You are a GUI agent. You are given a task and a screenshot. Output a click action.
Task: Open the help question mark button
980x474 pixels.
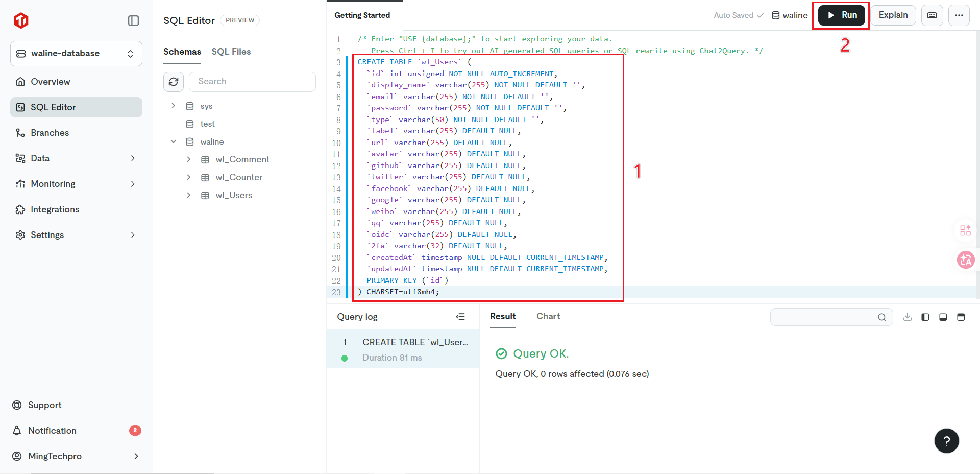(x=947, y=441)
